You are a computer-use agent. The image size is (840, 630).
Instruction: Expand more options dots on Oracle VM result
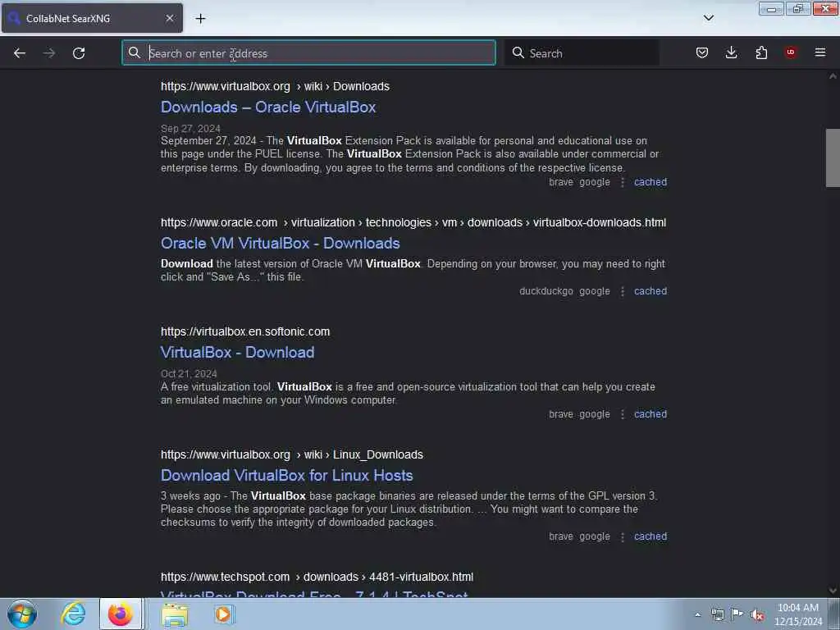pos(623,291)
